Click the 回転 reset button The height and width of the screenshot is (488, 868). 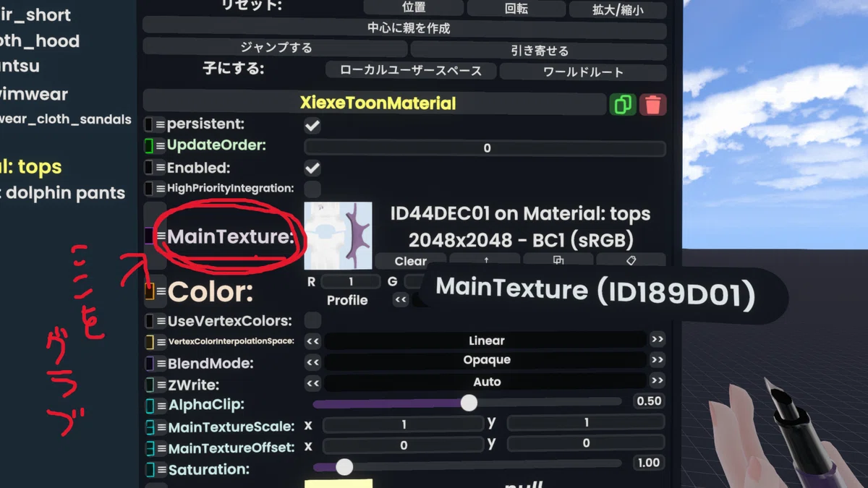click(x=516, y=9)
